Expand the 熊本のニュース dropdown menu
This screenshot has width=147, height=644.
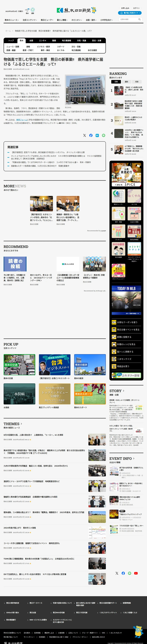tap(12, 20)
